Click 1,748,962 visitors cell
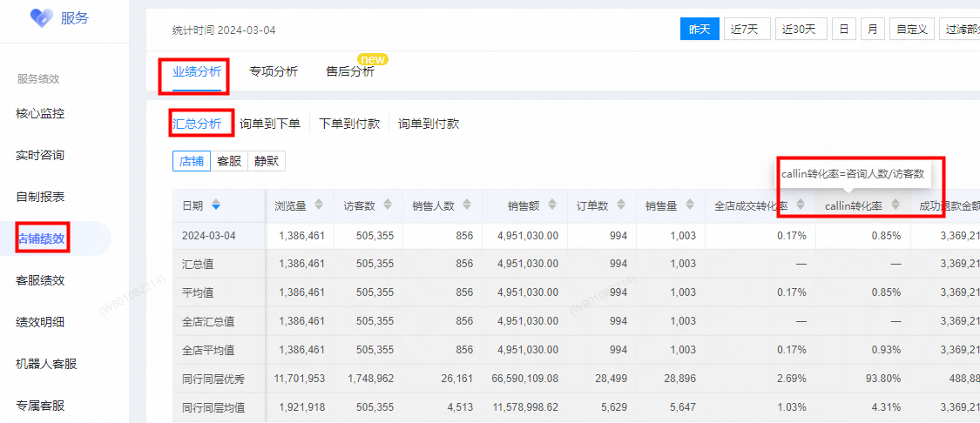Screen dimensions: 980x423 click(371, 379)
